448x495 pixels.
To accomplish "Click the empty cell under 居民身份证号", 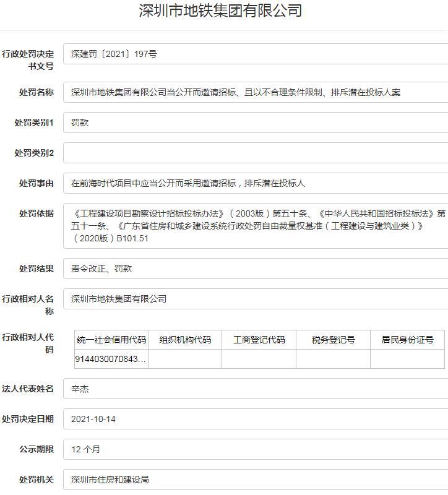I will coord(407,359).
